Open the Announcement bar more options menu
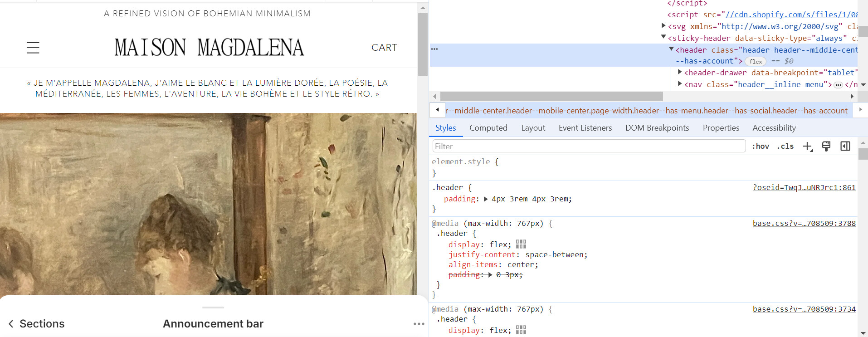 pyautogui.click(x=419, y=324)
